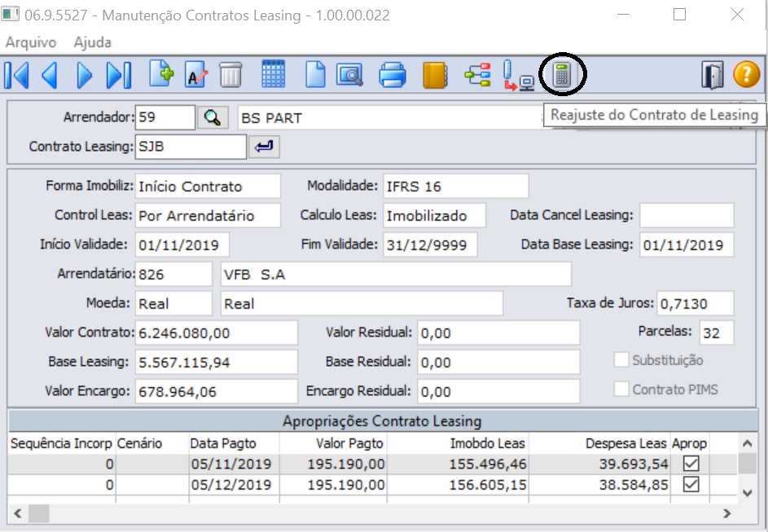
Task: Open the application icon in title bar
Action: click(11, 13)
